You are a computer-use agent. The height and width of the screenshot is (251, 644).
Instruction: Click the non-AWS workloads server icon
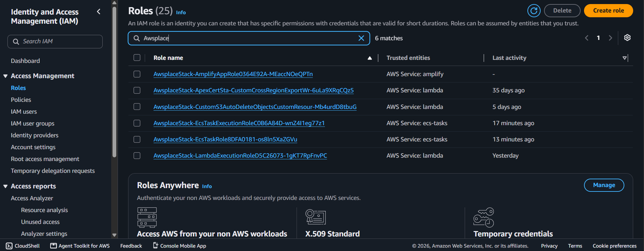[x=147, y=217]
